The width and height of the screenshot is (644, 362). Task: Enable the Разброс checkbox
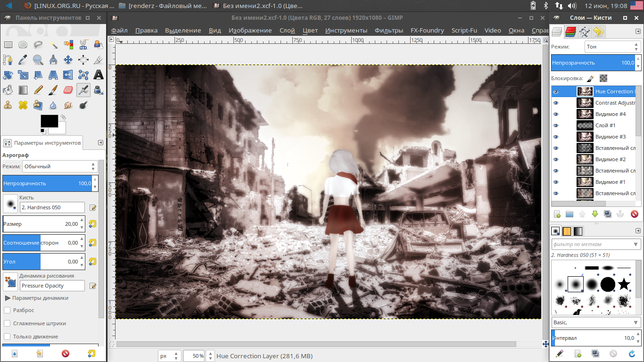pos(7,310)
